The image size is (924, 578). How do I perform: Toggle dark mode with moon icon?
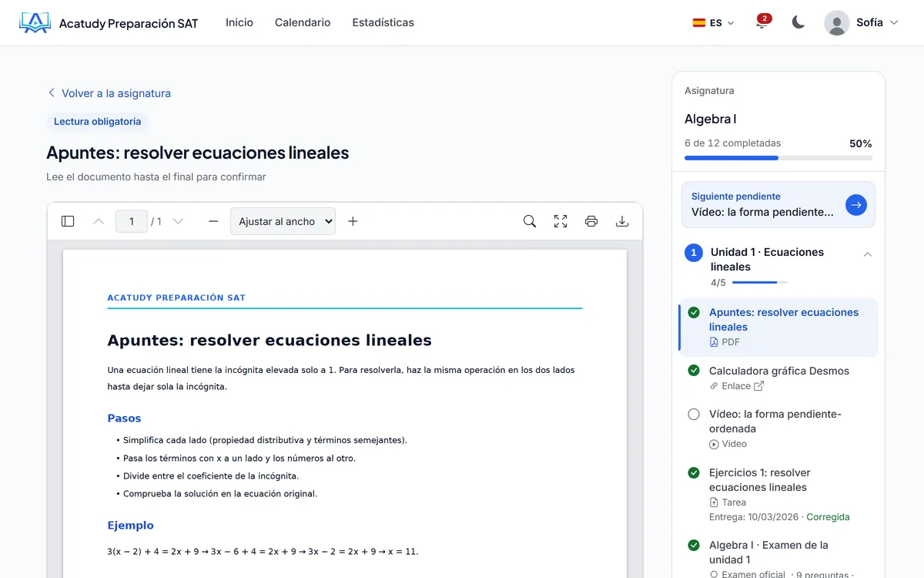pos(798,22)
